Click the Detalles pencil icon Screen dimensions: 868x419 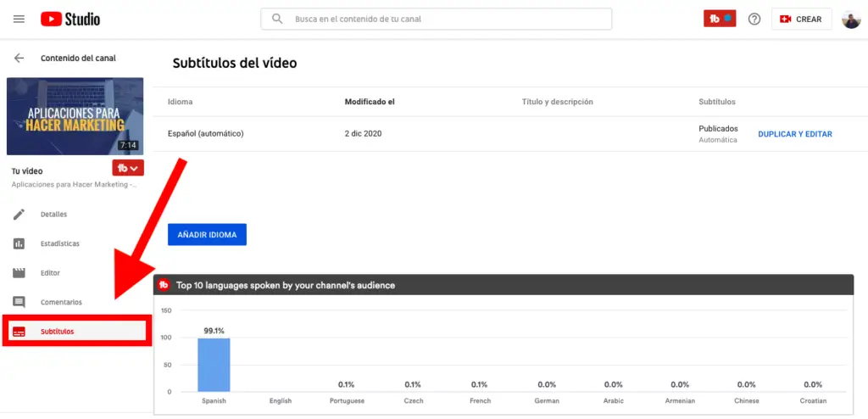pyautogui.click(x=19, y=215)
